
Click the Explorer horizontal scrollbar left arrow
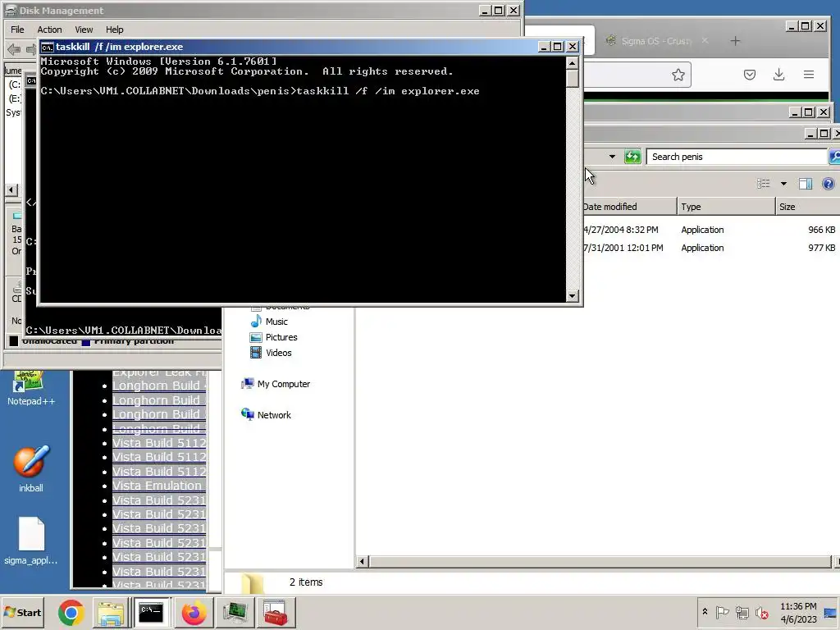tap(362, 561)
